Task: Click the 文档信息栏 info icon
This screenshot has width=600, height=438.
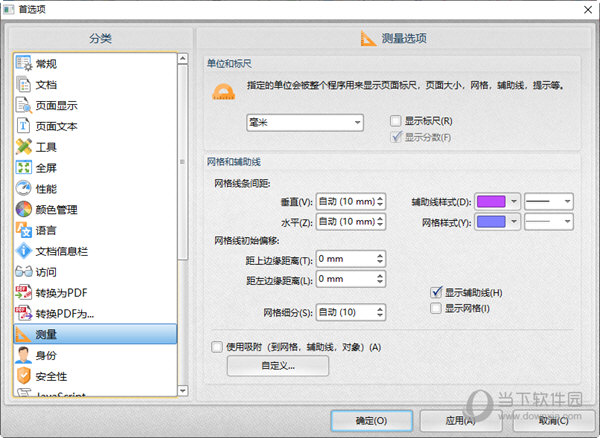Action: tap(24, 251)
